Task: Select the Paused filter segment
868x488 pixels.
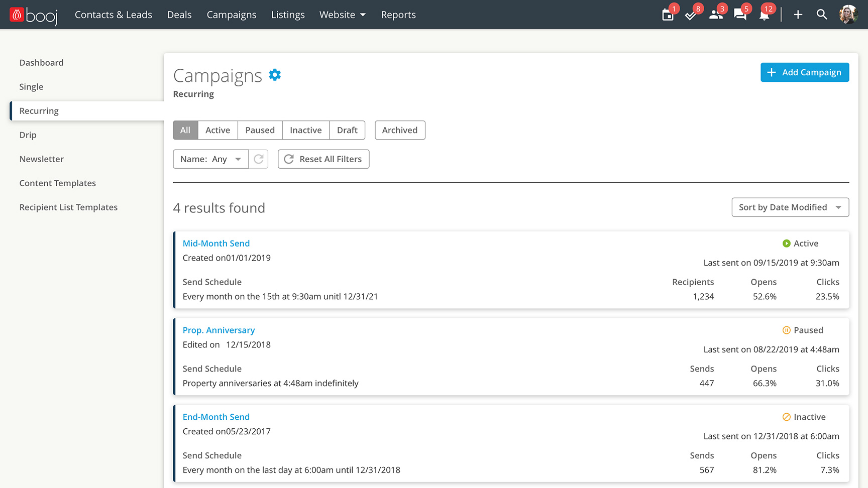Action: [x=260, y=130]
